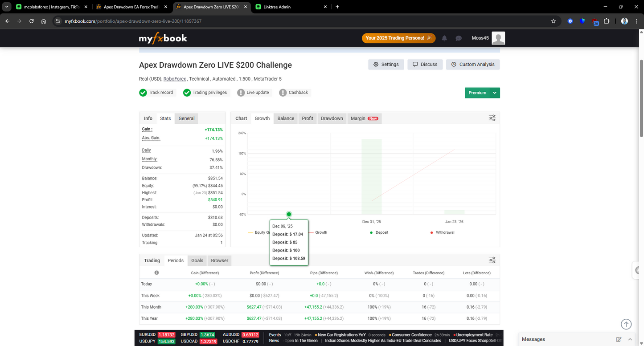
Task: Bookmark the page with the star icon
Action: 553,21
